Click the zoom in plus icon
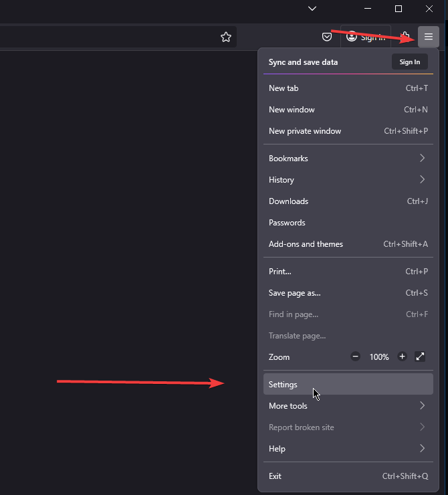This screenshot has height=495, width=448. [x=403, y=357]
